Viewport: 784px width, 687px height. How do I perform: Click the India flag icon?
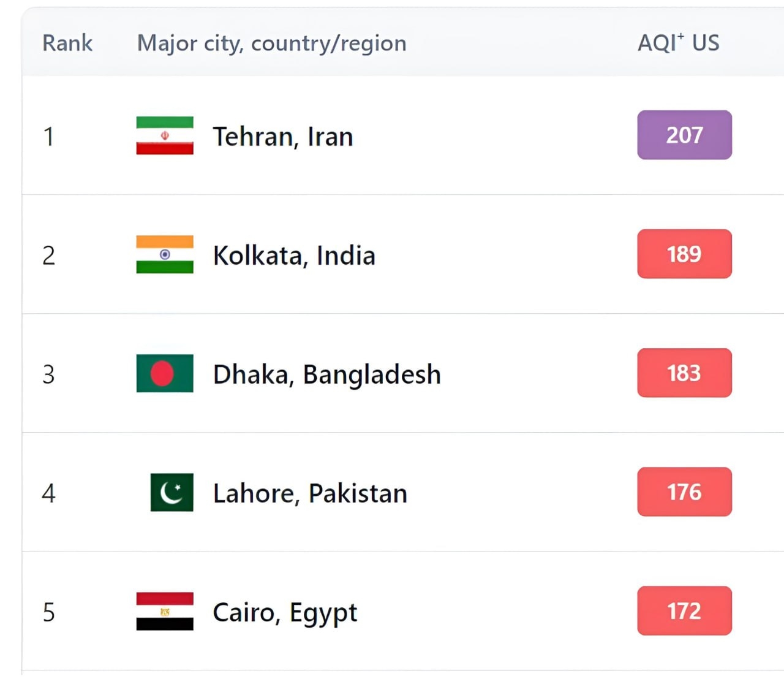165,254
